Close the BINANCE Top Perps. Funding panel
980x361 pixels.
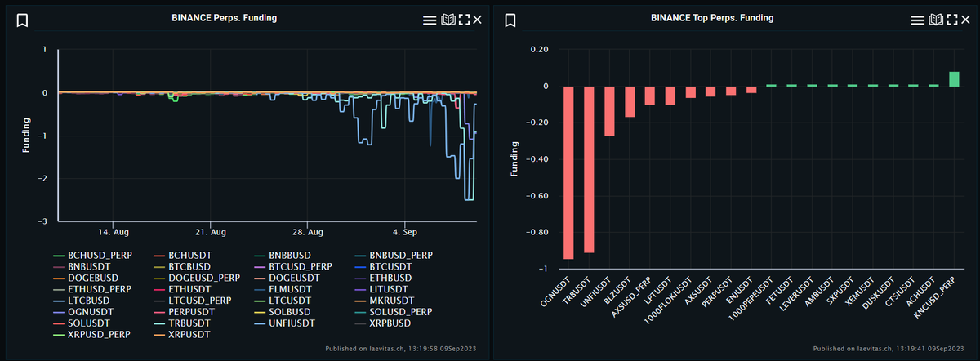pyautogui.click(x=964, y=20)
